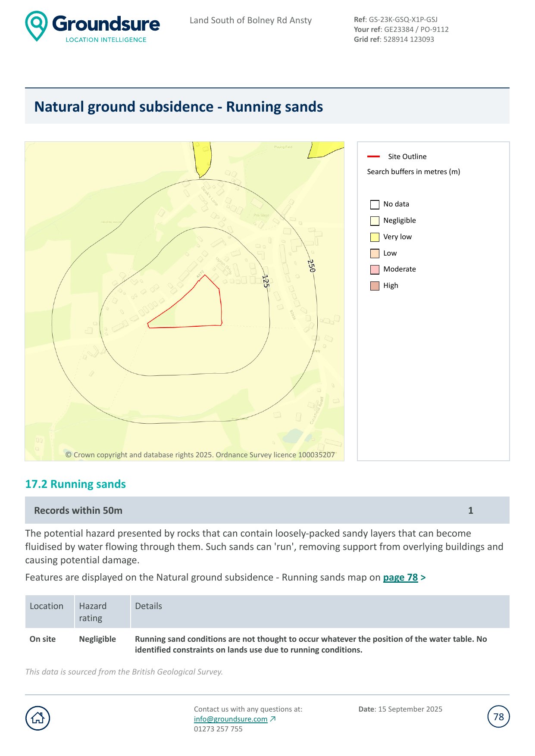Click the No data legend box

pyautogui.click(x=375, y=204)
